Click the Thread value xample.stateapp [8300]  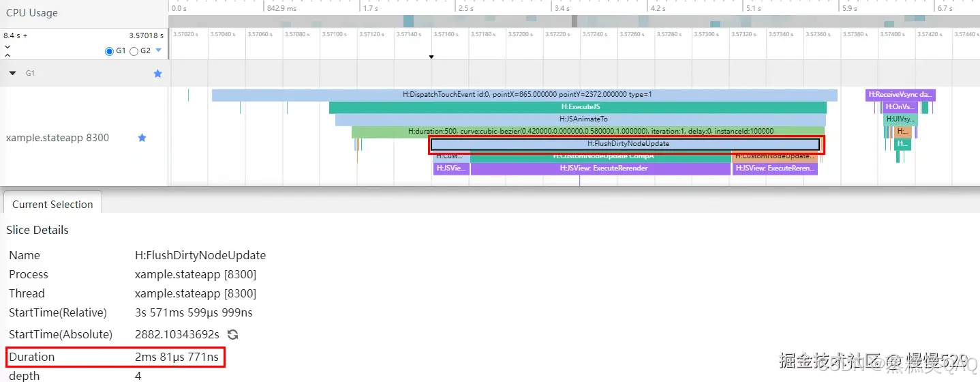click(196, 293)
